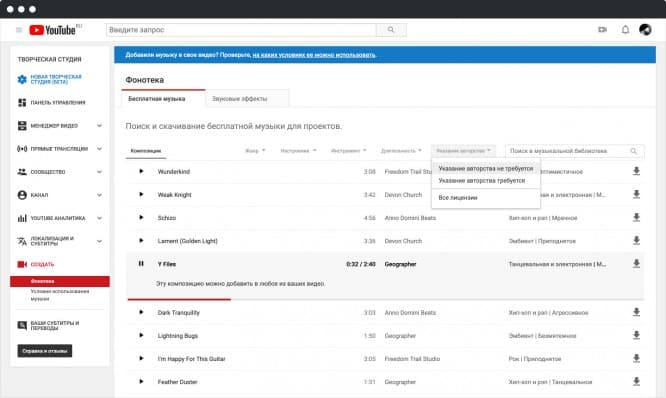The image size is (666, 398).
Task: Switch to the sound effects tab
Action: 247,99
